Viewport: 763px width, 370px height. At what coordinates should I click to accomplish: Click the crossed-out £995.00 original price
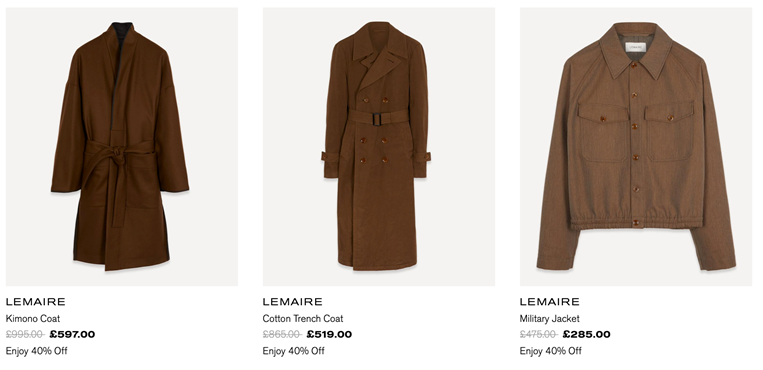click(25, 334)
